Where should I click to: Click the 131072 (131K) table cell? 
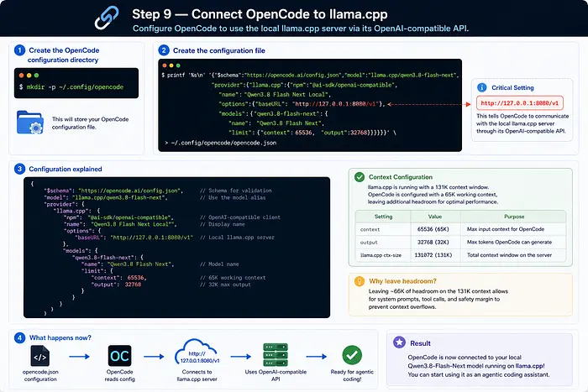433,255
